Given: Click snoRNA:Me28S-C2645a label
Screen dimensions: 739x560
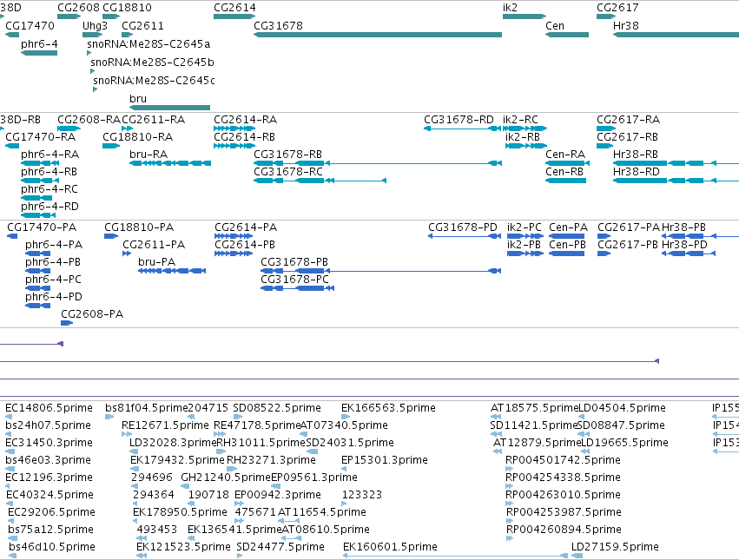Looking at the screenshot, I should [x=148, y=43].
